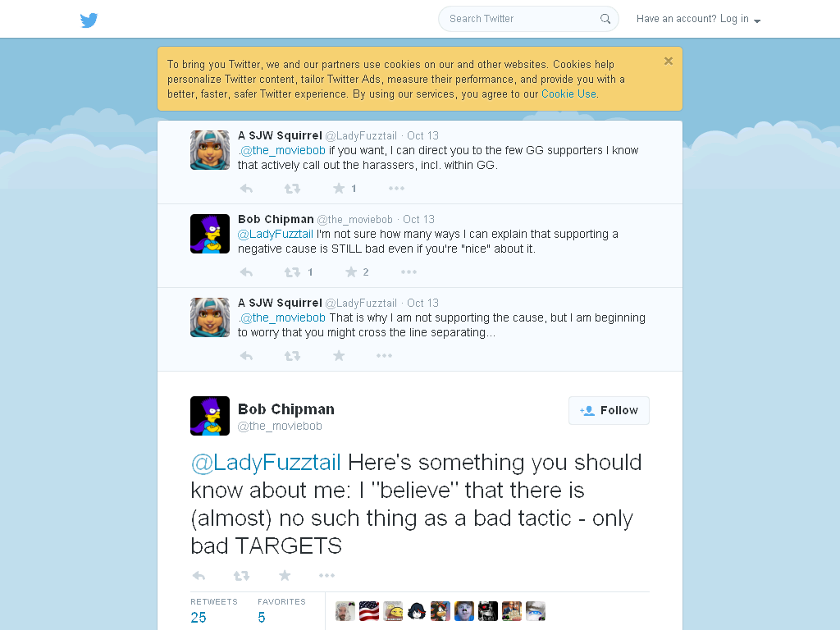Open the Cookie Use link

(x=568, y=94)
